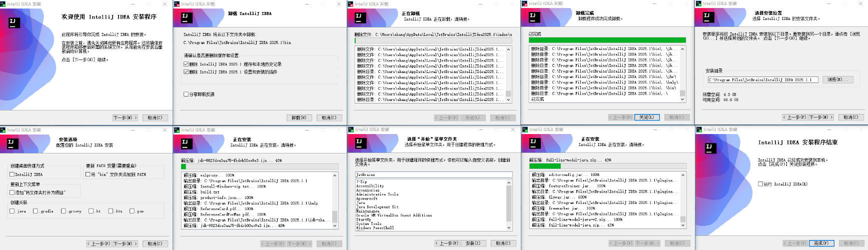Click scroll-down arrow of the start menu folder list
This screenshot has width=868, height=250.
tap(509, 227)
